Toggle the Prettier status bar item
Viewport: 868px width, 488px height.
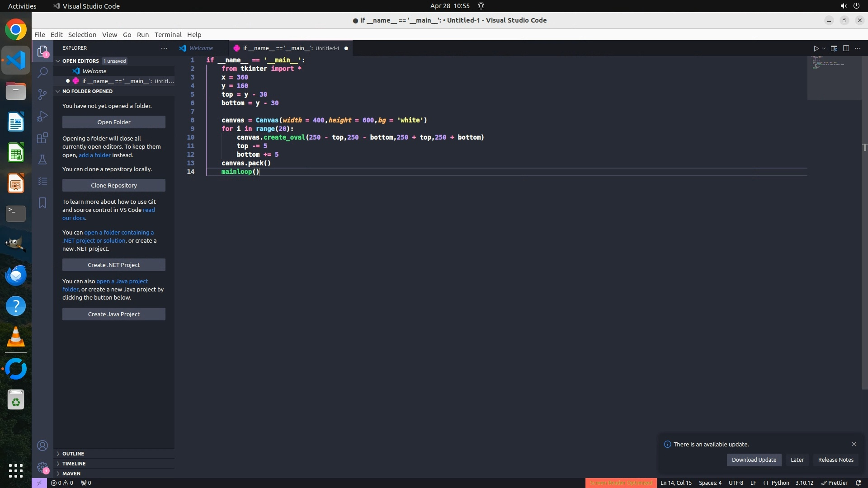834,483
